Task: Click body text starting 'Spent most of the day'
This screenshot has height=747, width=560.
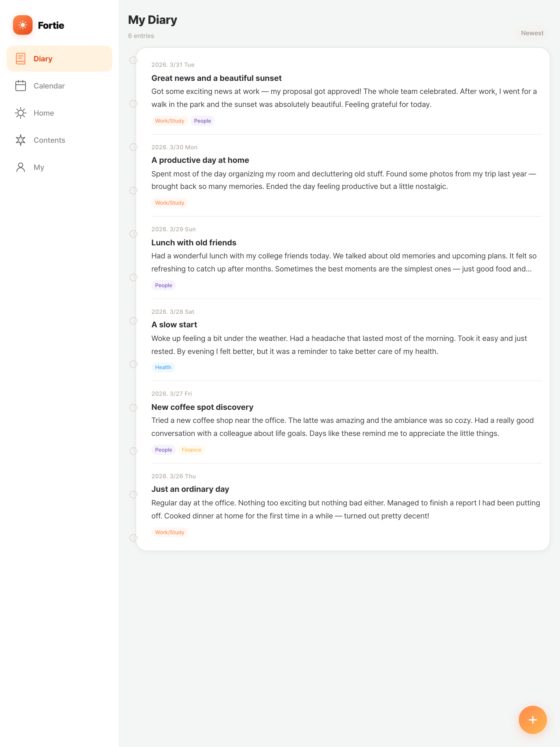Action: [344, 180]
